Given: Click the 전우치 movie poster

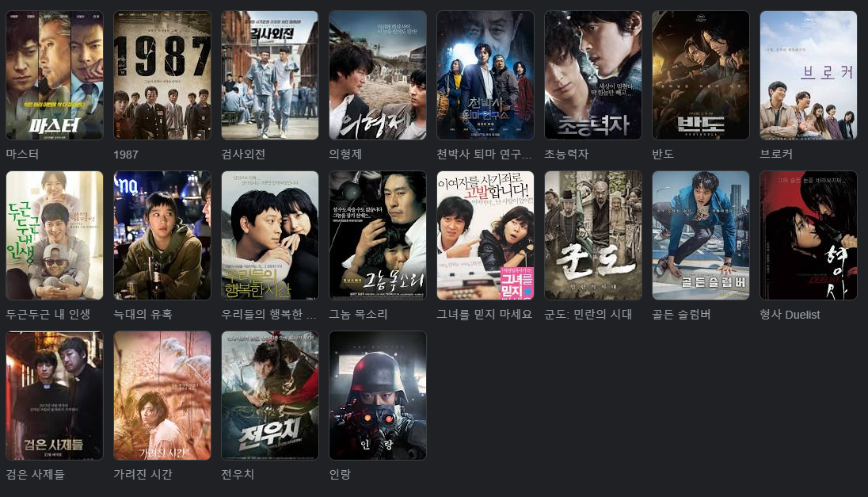Looking at the screenshot, I should click(270, 396).
